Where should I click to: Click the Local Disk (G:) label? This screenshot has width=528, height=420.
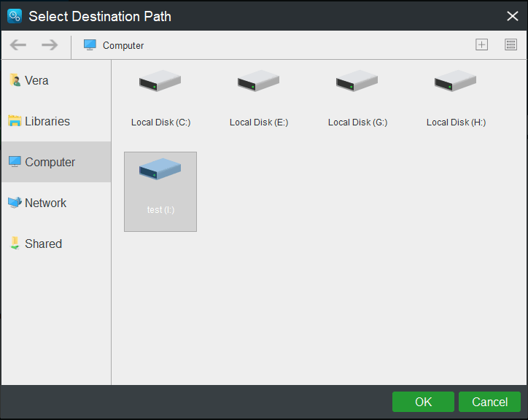(x=357, y=122)
